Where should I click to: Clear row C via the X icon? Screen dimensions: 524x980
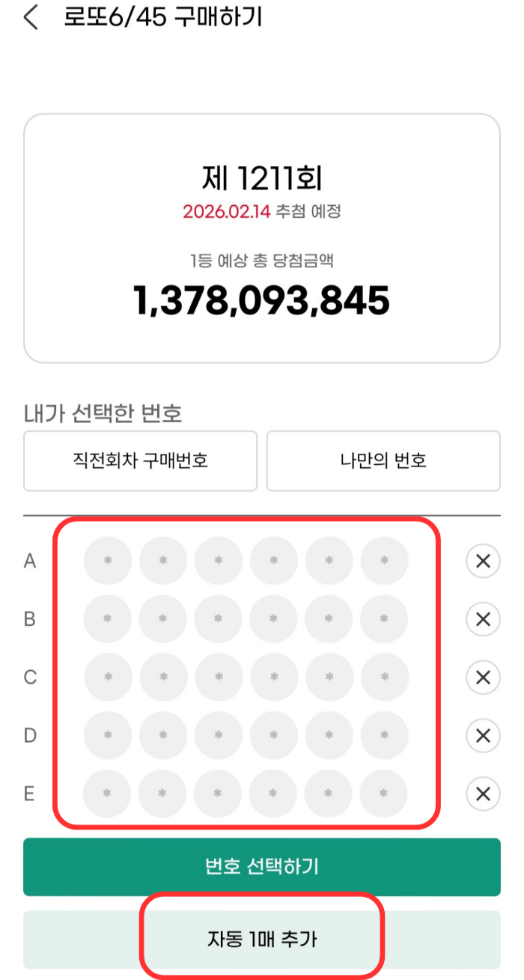[x=483, y=678]
